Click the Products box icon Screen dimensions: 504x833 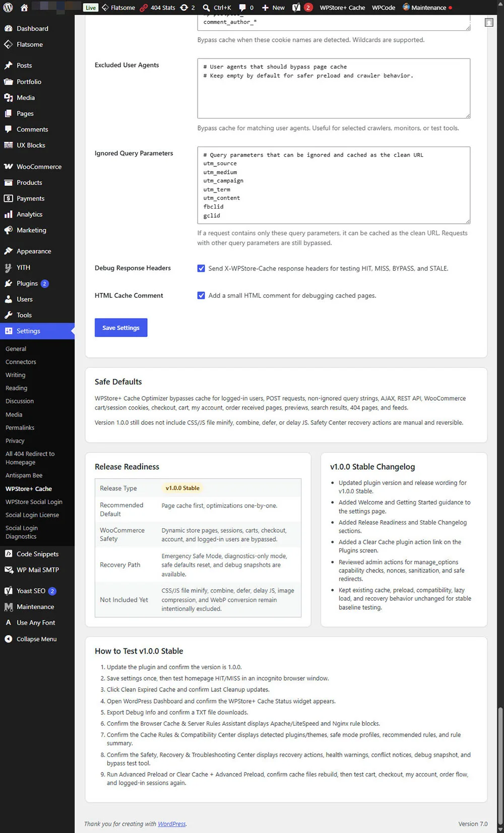(8, 182)
